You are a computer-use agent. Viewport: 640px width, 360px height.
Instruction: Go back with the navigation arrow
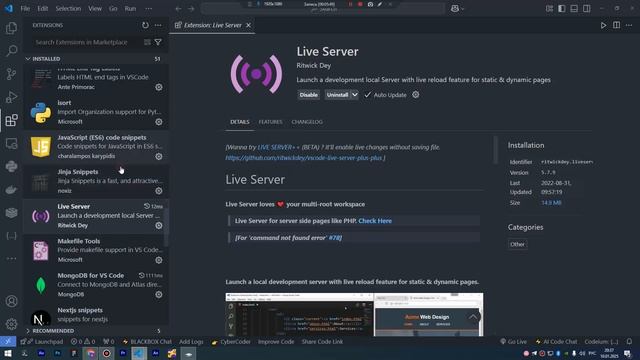[178, 9]
